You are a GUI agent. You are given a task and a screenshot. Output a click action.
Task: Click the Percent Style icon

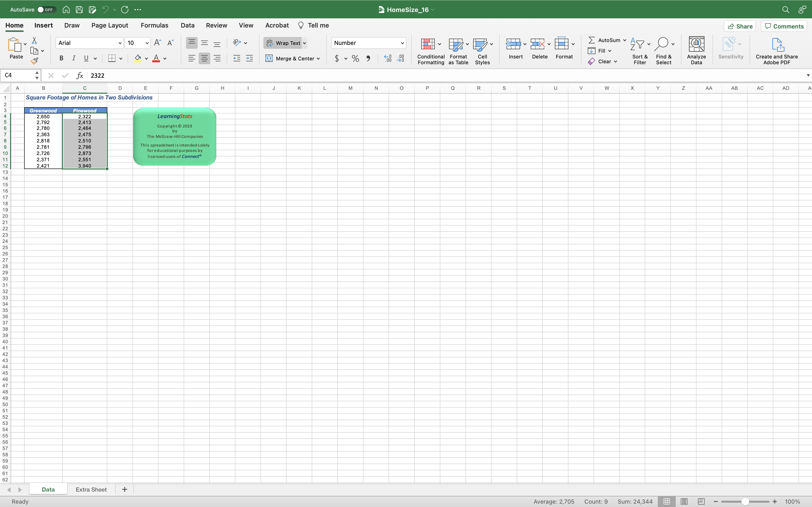(x=355, y=59)
